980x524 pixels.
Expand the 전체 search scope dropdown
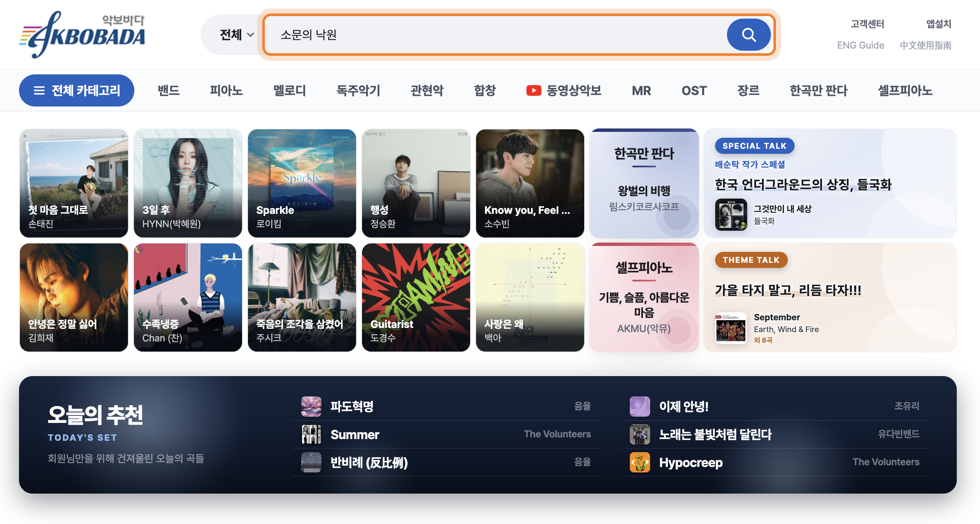coord(237,35)
